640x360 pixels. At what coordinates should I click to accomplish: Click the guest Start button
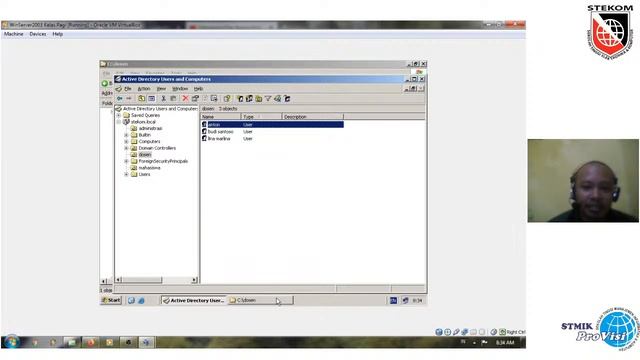pos(111,300)
